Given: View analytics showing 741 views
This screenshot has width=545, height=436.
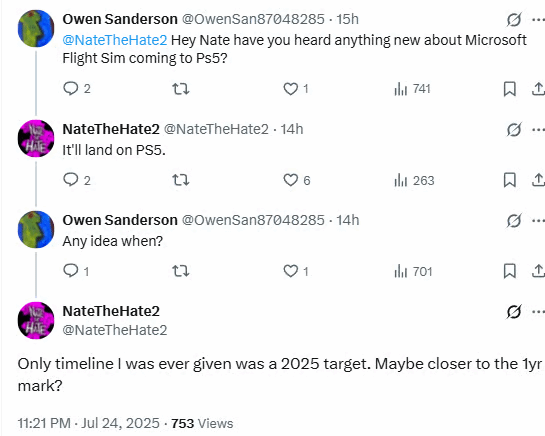Looking at the screenshot, I should tap(412, 89).
